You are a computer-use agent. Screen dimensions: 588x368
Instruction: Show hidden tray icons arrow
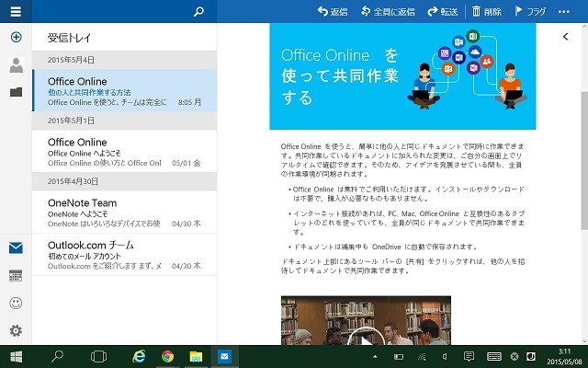coord(375,356)
